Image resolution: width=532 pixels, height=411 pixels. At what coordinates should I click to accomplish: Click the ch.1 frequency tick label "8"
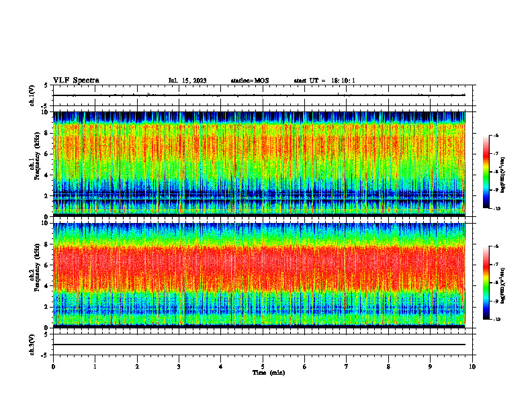47,133
